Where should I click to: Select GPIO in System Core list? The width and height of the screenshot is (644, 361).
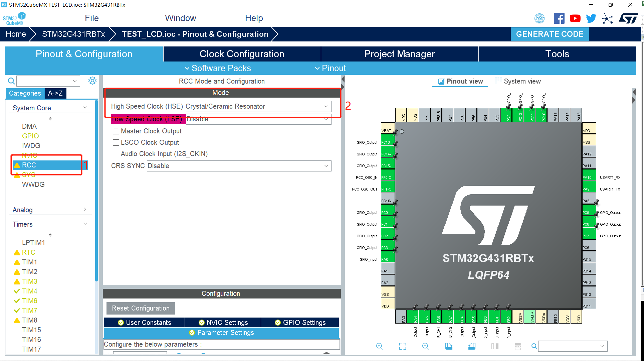pos(30,136)
